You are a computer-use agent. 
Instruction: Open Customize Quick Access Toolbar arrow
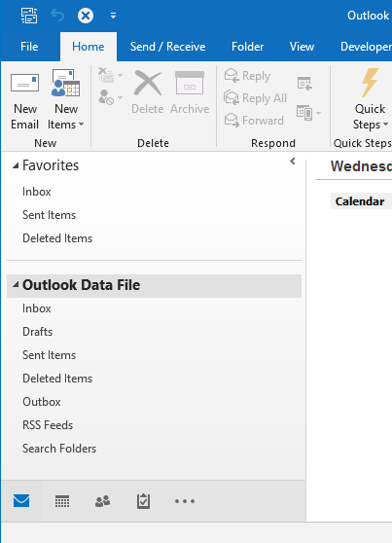point(113,16)
